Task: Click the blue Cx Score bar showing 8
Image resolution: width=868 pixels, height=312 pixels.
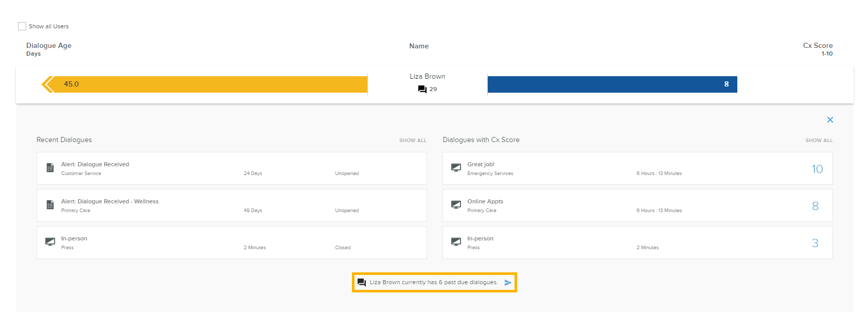Action: pyautogui.click(x=612, y=84)
